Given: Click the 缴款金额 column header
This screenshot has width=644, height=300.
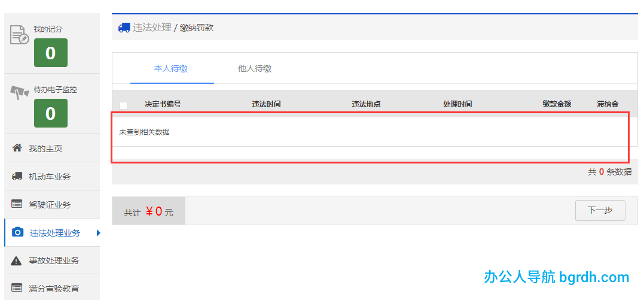Looking at the screenshot, I should (x=557, y=104).
